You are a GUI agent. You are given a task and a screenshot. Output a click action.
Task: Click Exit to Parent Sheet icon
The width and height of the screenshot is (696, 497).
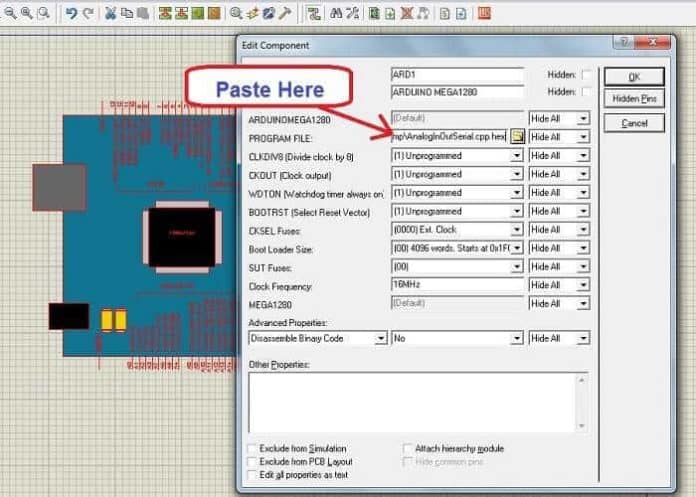coord(423,13)
